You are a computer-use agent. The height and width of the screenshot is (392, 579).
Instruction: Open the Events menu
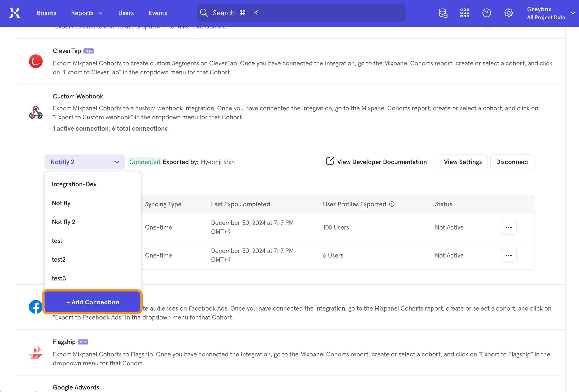click(157, 13)
